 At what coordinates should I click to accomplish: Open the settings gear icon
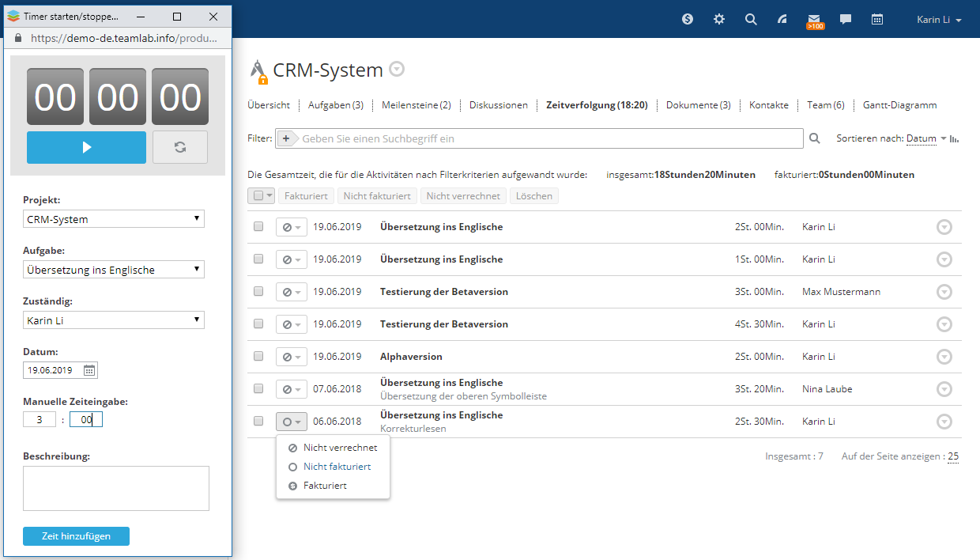(718, 19)
